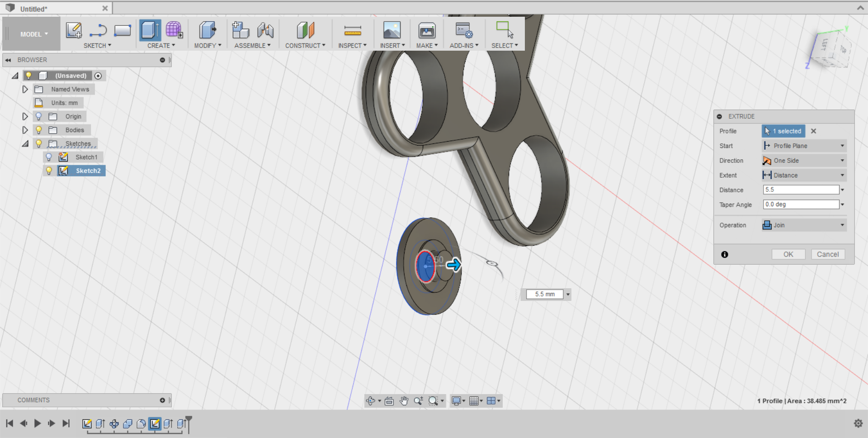868x438 pixels.
Task: Select the Create Sketch tool icon
Action: coord(74,30)
